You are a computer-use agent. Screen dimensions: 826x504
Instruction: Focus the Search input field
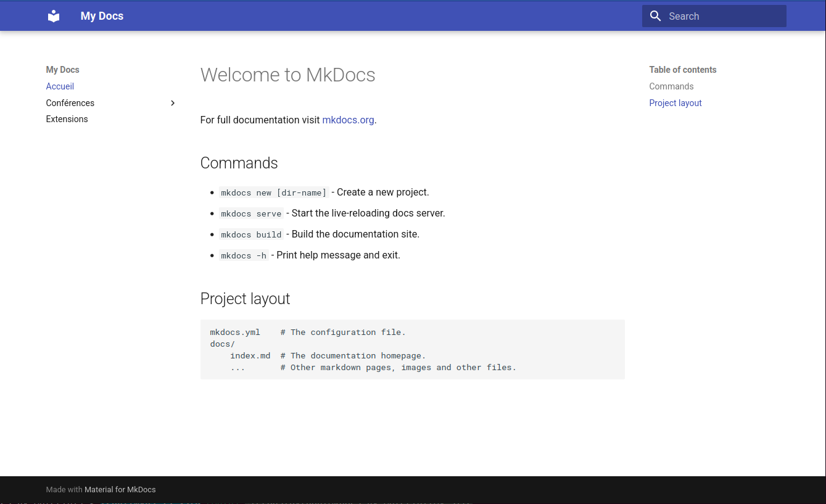tap(722, 16)
